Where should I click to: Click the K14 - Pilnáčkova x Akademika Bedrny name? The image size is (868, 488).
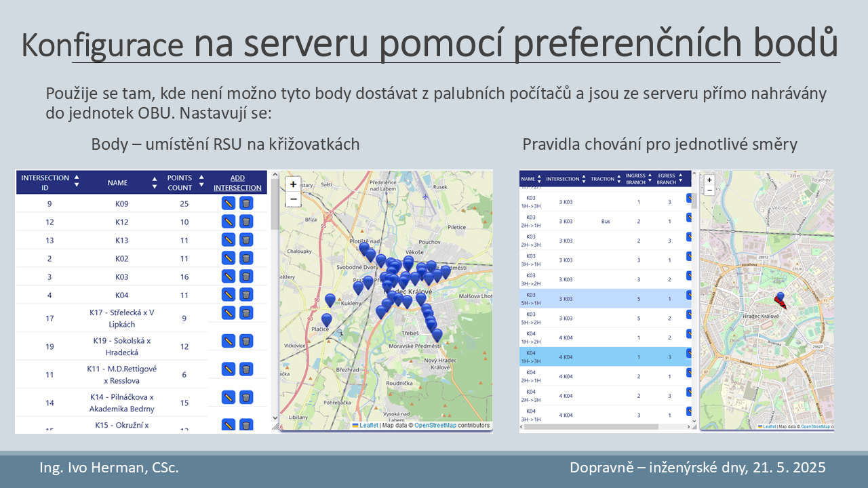tap(122, 403)
